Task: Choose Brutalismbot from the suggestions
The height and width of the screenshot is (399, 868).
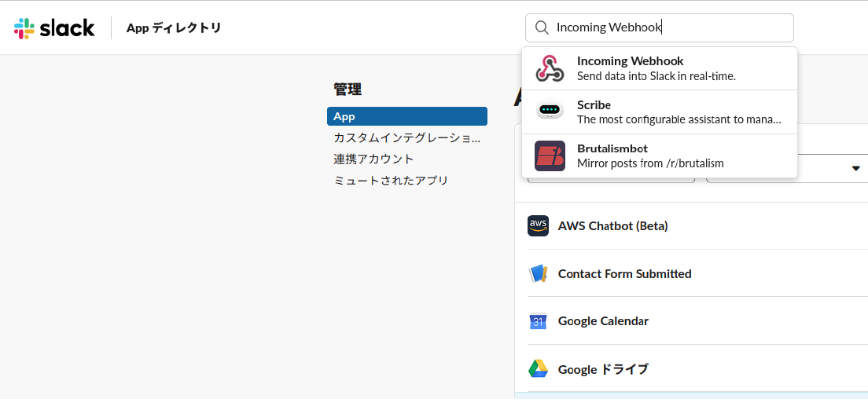Action: coord(660,156)
